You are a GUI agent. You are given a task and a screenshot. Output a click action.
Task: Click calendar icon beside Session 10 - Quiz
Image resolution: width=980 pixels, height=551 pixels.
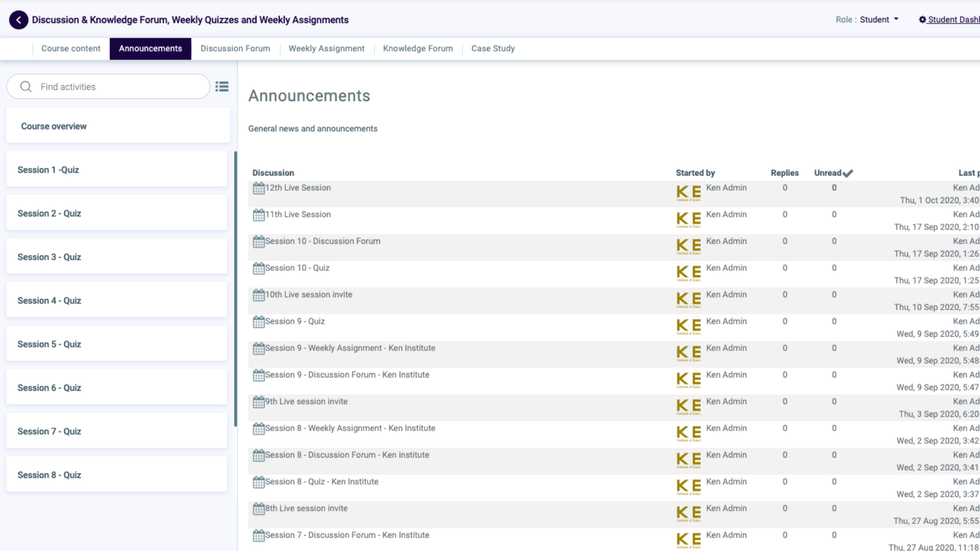(x=259, y=268)
